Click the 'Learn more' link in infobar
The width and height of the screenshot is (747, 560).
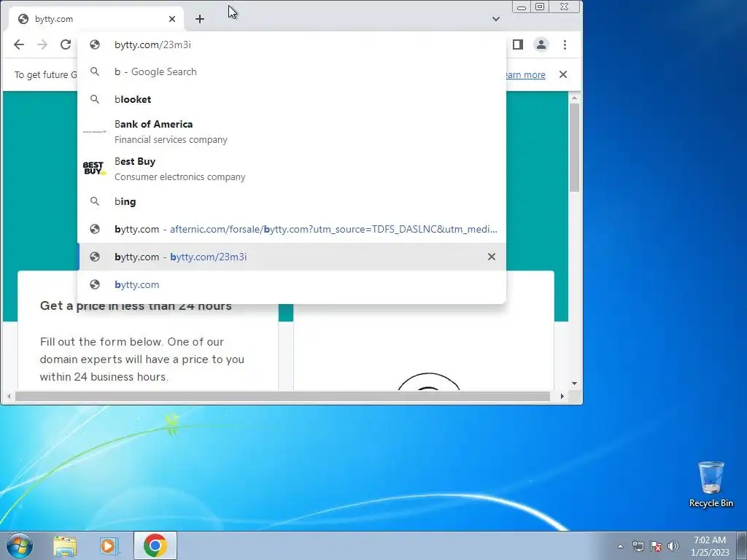point(525,75)
